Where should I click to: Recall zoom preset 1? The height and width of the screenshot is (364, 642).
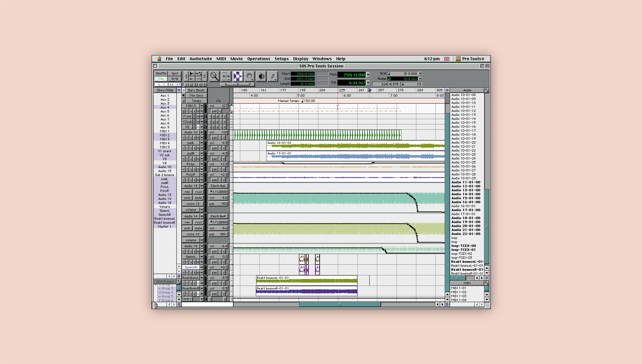point(186,85)
